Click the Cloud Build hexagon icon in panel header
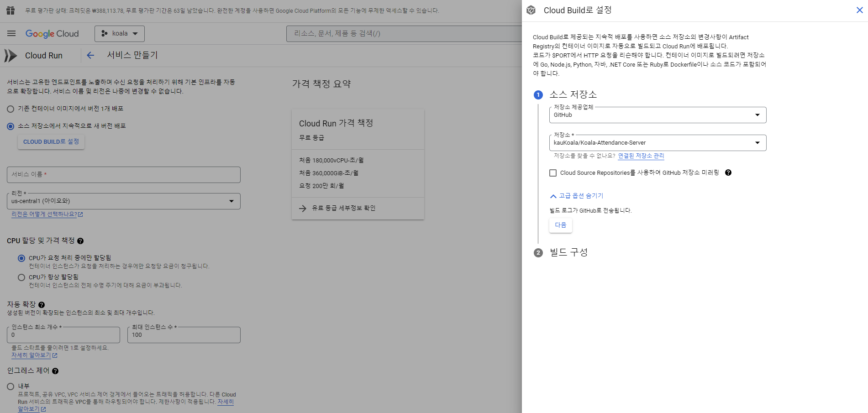Viewport: 868px width, 413px height. click(531, 10)
